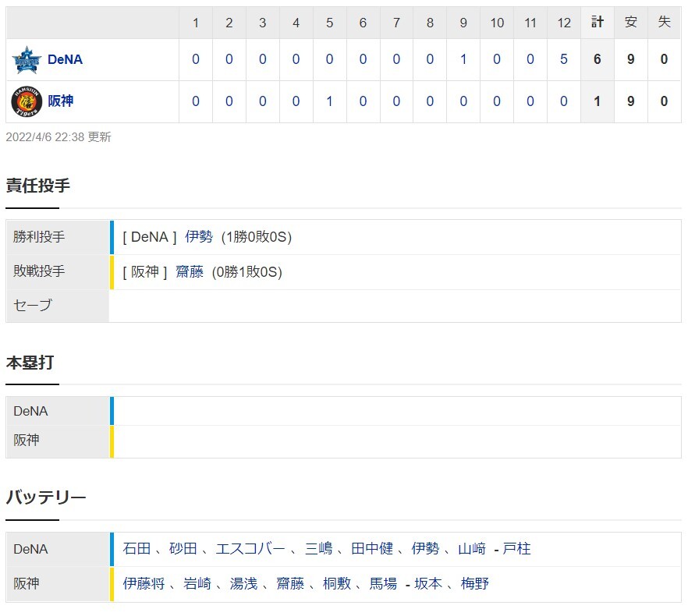688x616 pixels.
Task: Click the DeNA BayStars team logo
Action: 27,60
